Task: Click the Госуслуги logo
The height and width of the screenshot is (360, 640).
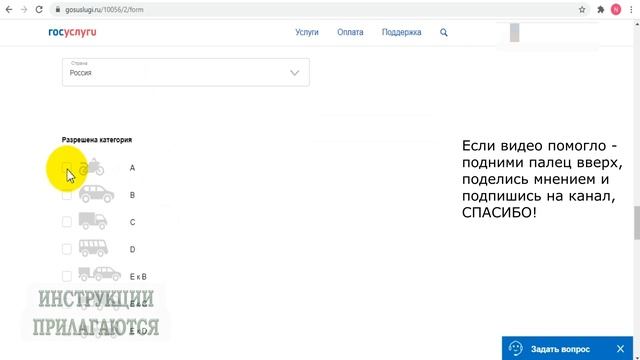Action: (72, 32)
